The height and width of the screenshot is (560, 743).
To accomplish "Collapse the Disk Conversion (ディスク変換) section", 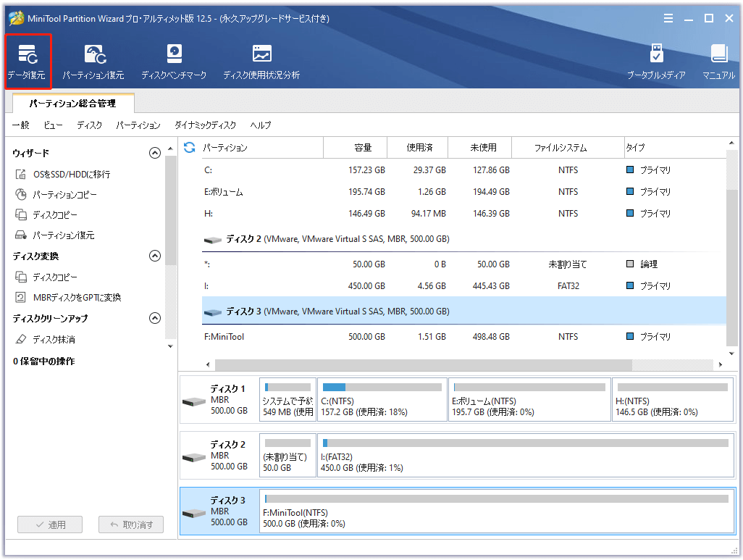I will [x=154, y=255].
